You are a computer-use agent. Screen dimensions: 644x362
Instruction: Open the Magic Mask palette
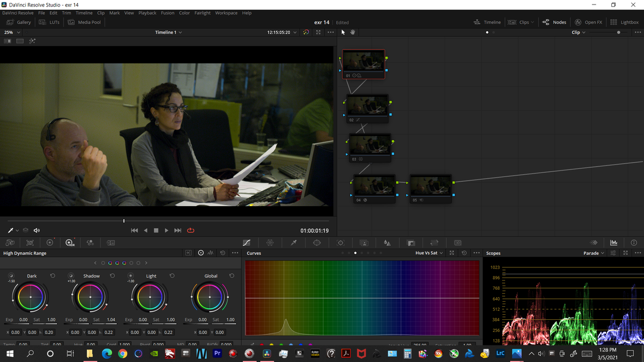[x=364, y=243]
